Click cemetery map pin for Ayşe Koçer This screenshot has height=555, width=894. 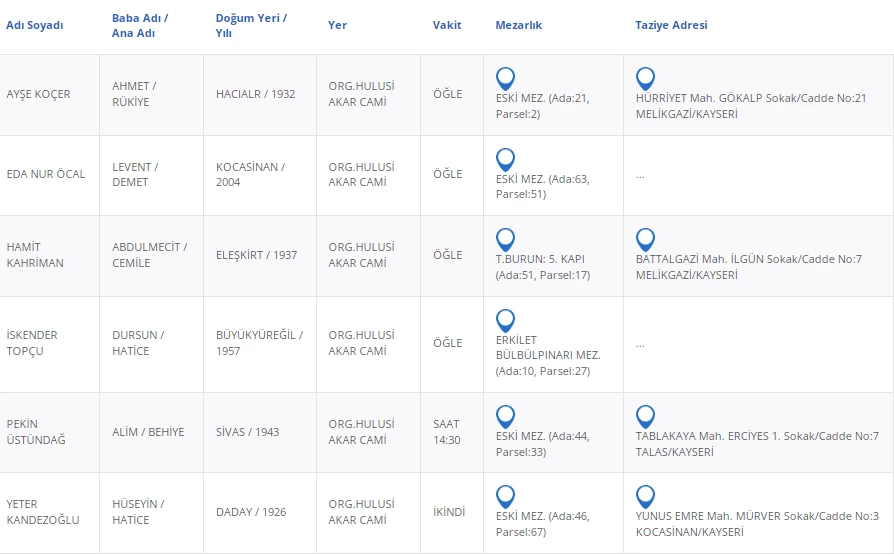point(506,78)
